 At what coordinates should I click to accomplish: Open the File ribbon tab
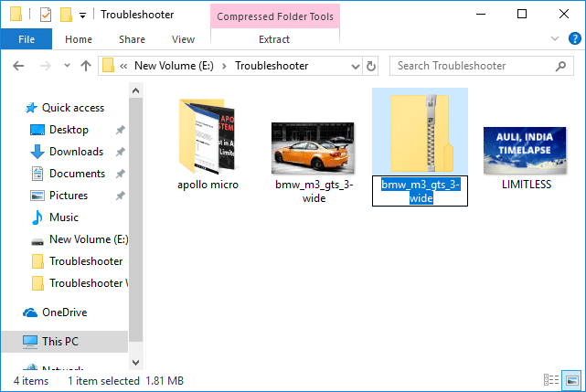27,39
